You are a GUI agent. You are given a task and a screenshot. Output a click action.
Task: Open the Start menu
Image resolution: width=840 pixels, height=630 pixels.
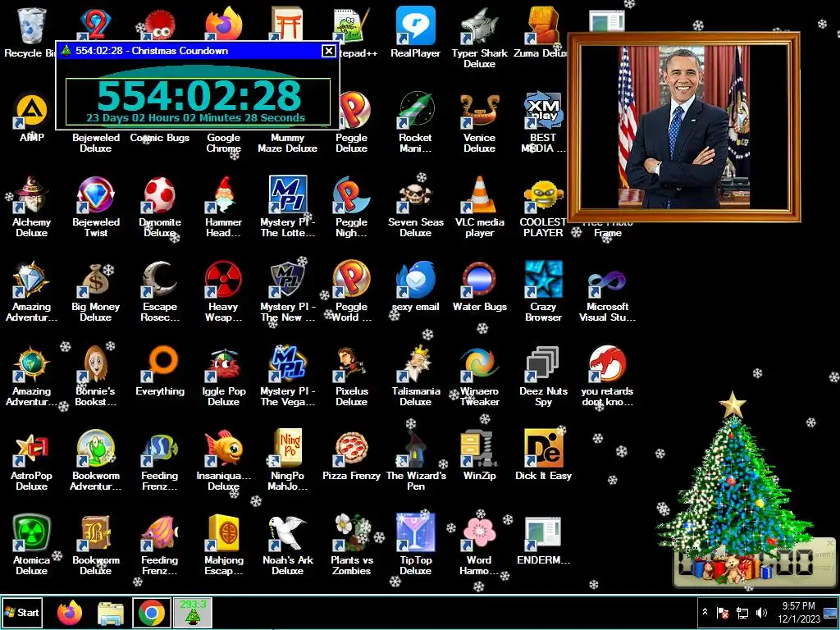[x=21, y=612]
